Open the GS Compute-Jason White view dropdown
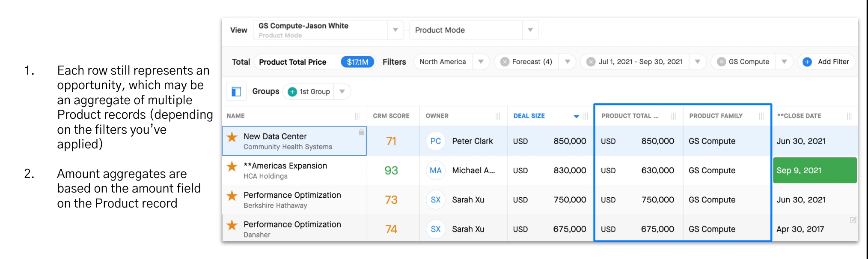The image size is (868, 259). 395,30
